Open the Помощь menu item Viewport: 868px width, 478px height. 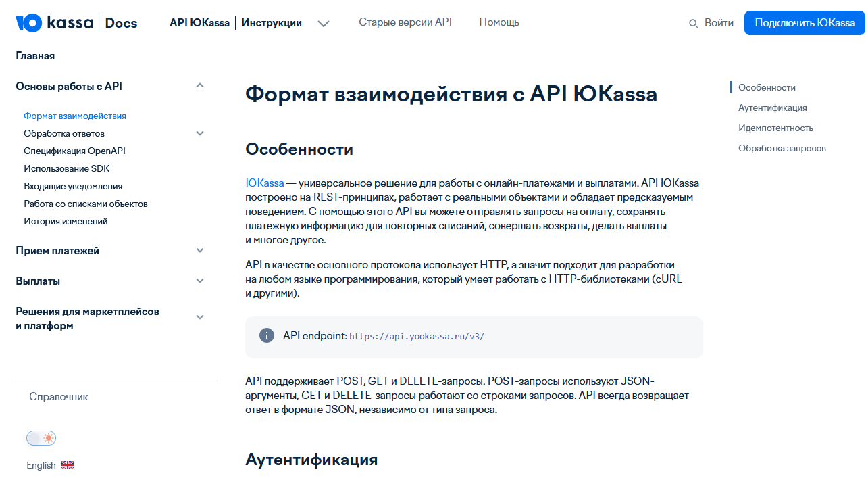[x=499, y=22]
